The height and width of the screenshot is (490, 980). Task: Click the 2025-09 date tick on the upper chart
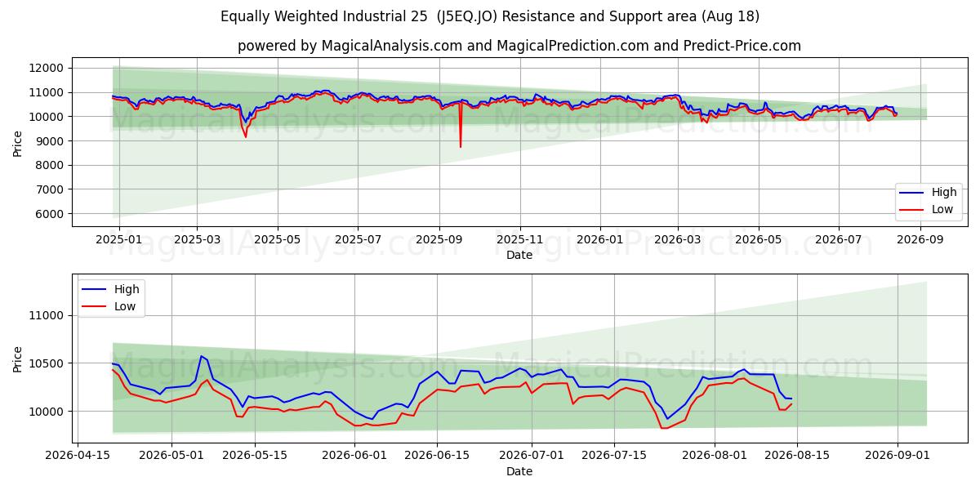(x=439, y=240)
